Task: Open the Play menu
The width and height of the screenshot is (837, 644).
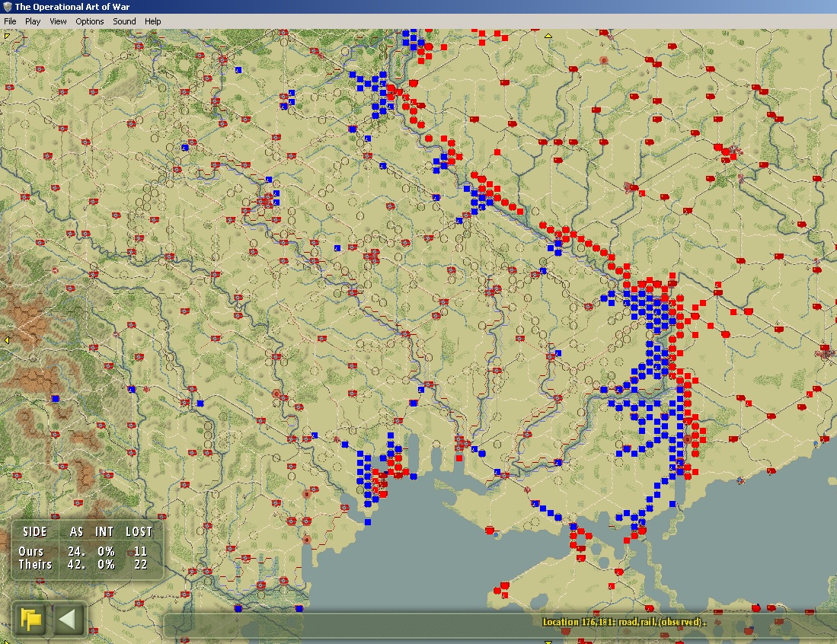Action: coord(33,21)
